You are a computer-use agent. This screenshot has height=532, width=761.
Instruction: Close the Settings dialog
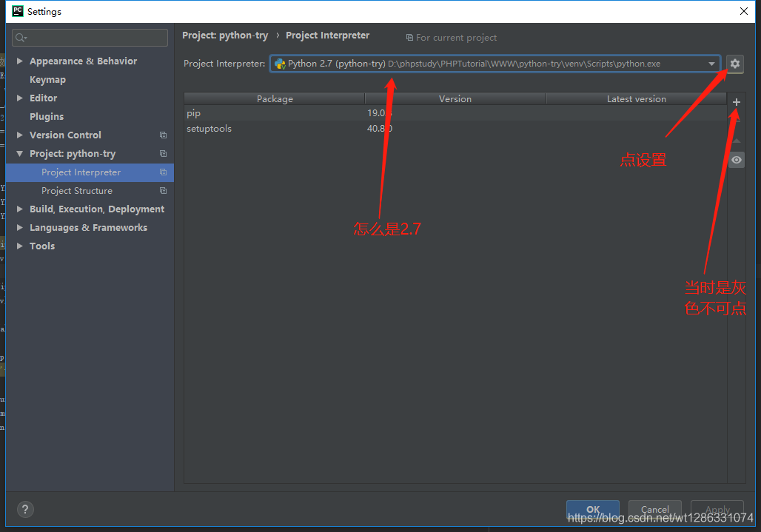pos(743,11)
